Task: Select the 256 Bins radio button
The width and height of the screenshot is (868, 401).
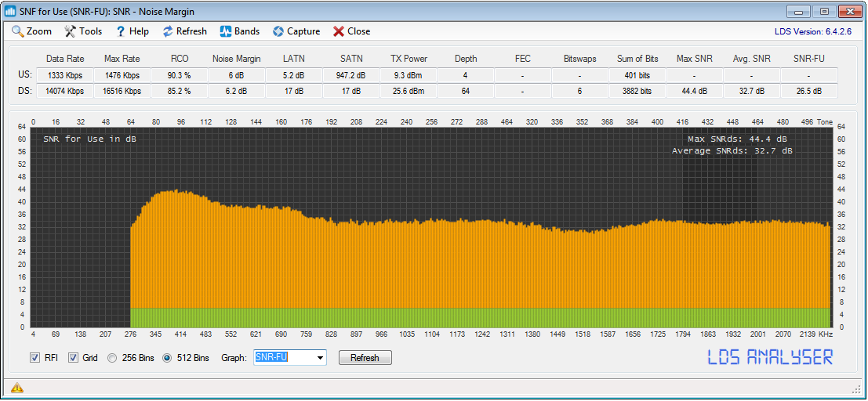Action: (112, 358)
